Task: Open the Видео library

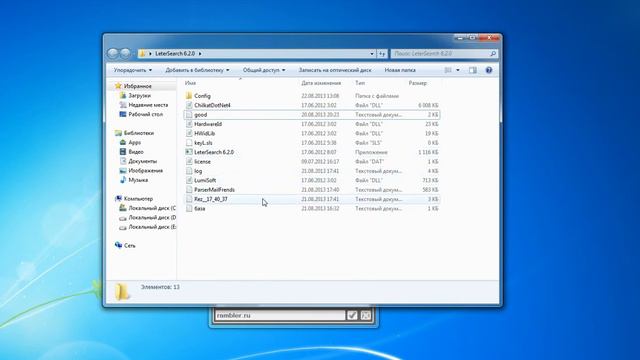Action: click(x=136, y=152)
